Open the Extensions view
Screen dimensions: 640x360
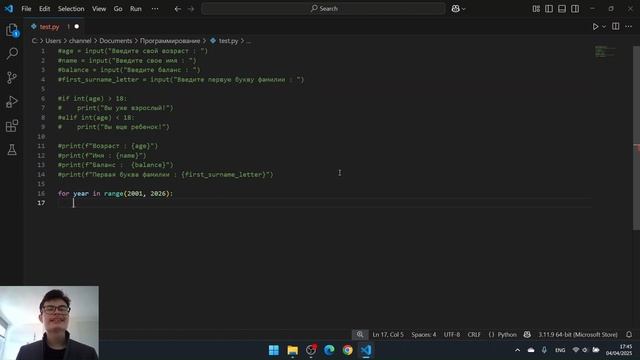[12, 126]
